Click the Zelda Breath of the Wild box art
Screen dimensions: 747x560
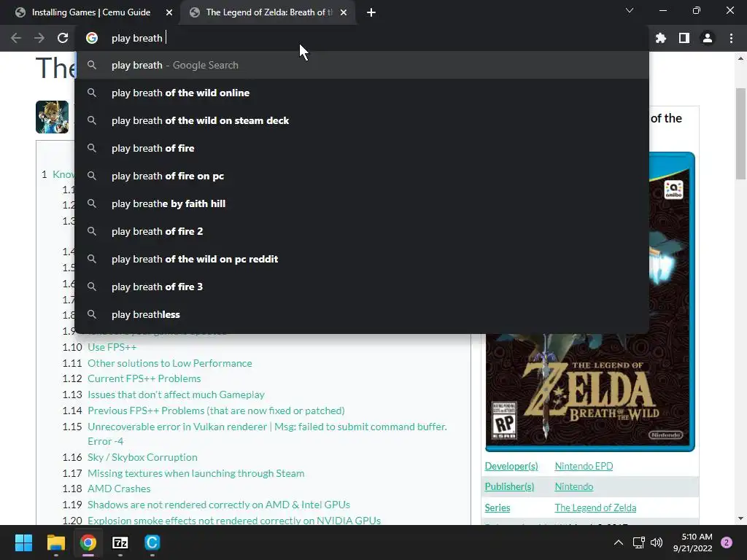[590, 392]
